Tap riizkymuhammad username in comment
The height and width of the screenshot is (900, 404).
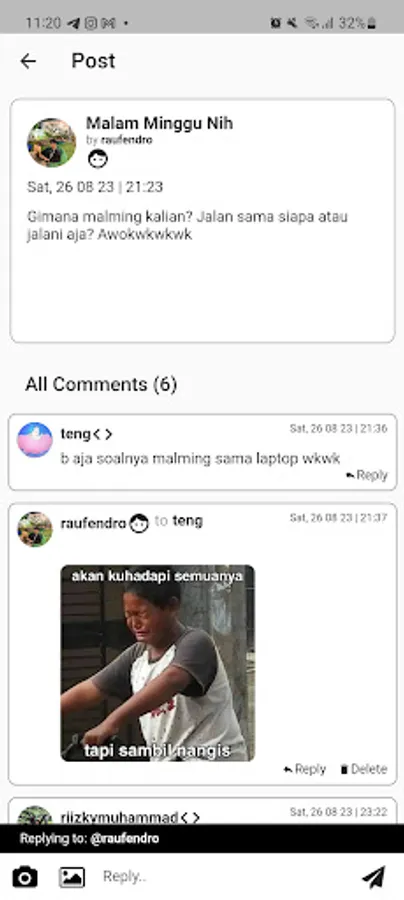[119, 818]
